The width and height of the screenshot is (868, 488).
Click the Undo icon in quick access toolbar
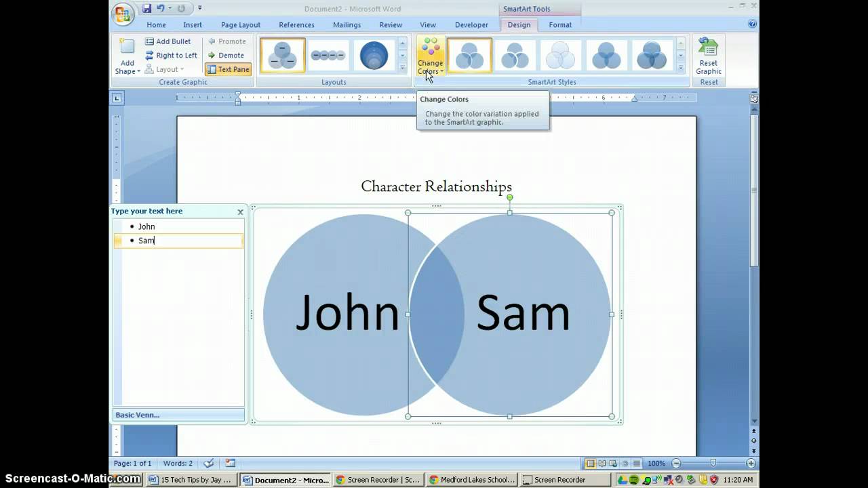tap(161, 9)
